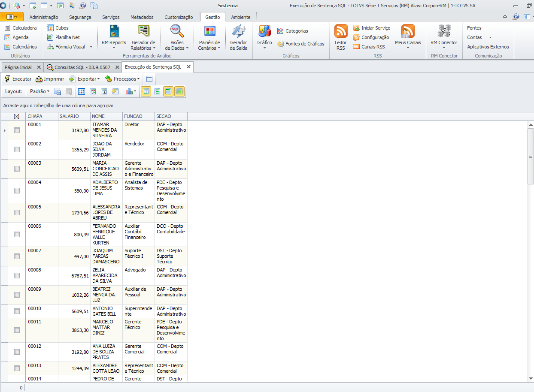Open Planilha Net
This screenshot has height=392, width=534.
(63, 37)
